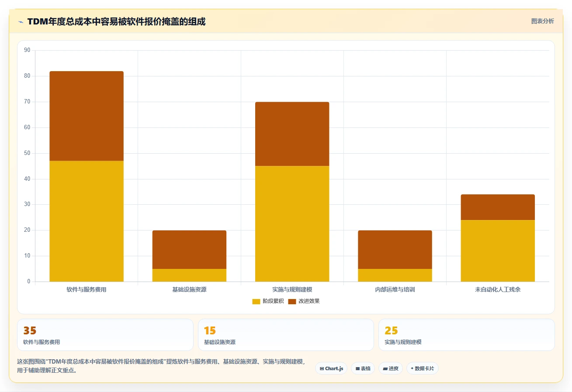Click the yellow segment of 基础设施资源 bar
Viewport: 572px width, 392px height.
[189, 275]
